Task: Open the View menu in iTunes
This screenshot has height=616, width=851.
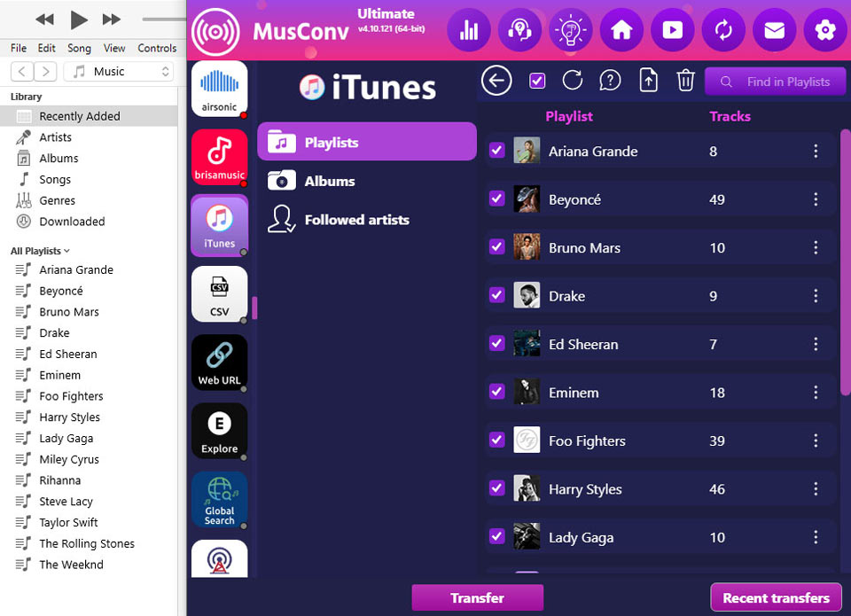Action: [x=114, y=48]
